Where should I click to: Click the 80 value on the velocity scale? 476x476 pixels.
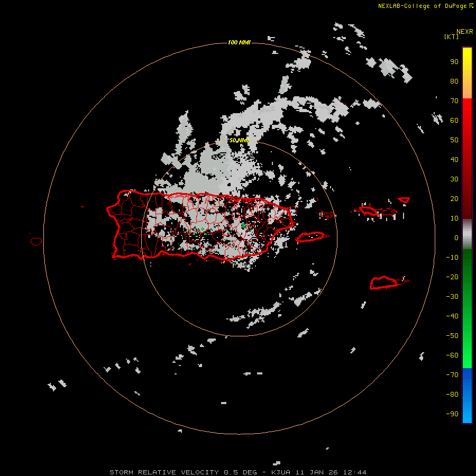[x=454, y=81]
